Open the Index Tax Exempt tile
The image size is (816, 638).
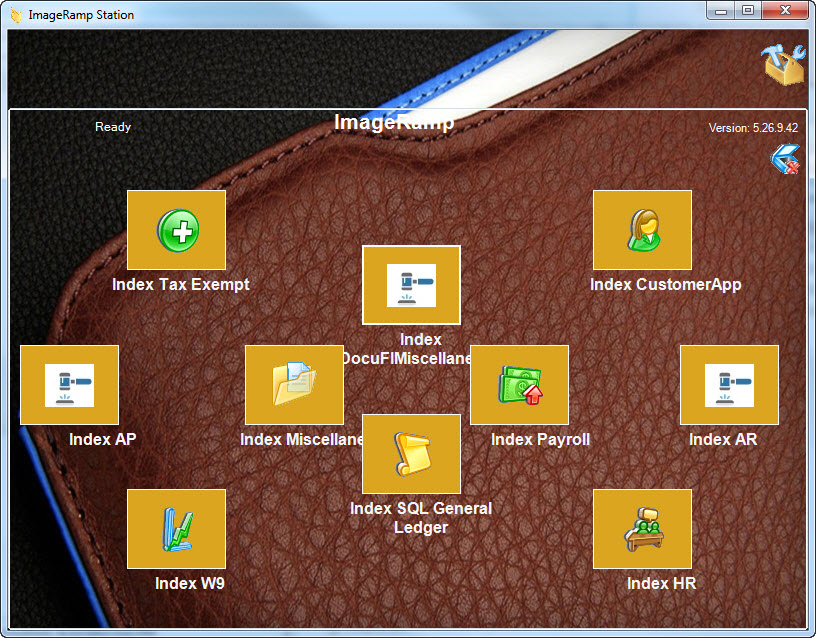click(176, 230)
